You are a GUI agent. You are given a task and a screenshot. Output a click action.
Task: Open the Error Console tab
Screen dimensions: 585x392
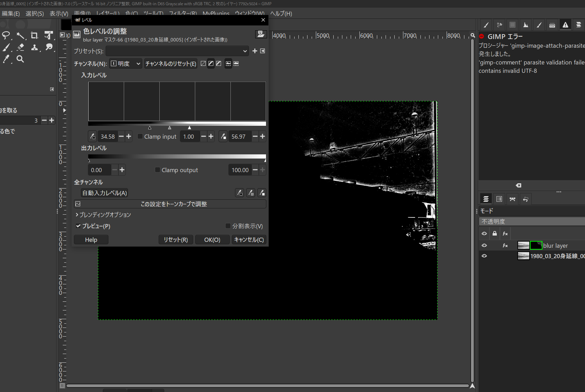565,25
